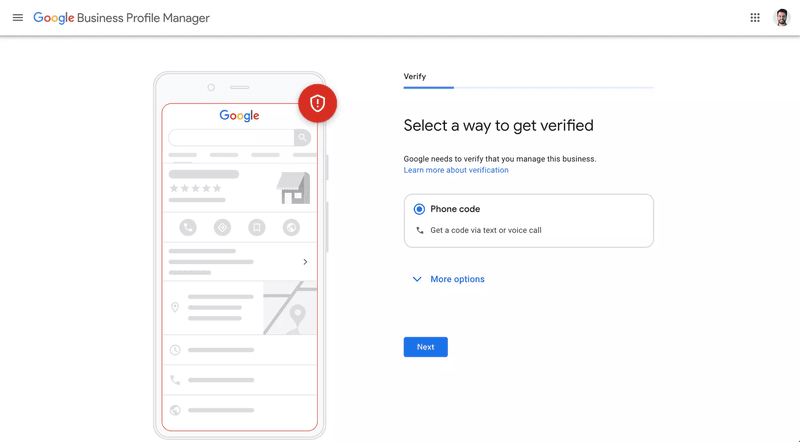Click the storefront icon in phone illustration
Image resolution: width=800 pixels, height=442 pixels.
[293, 188]
